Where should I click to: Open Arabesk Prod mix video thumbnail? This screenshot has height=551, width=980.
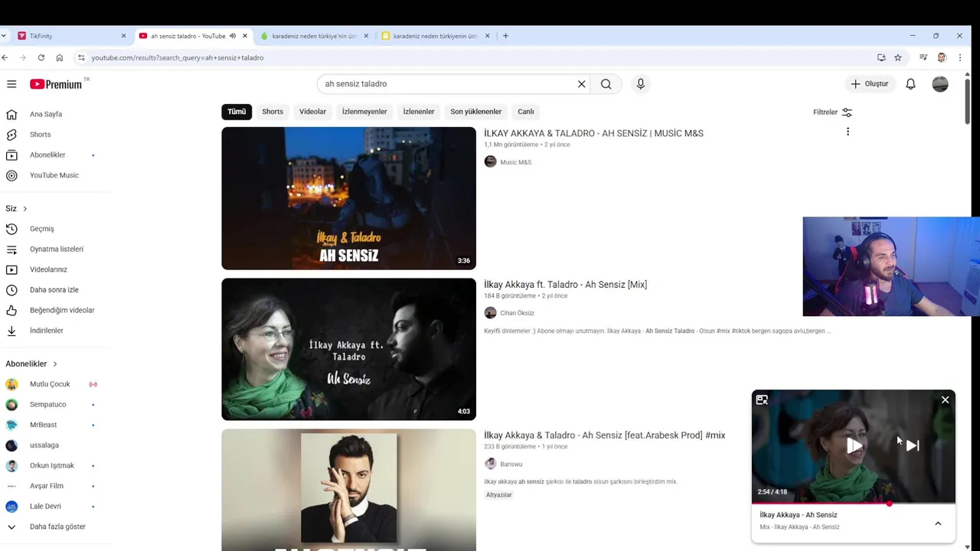tap(348, 490)
